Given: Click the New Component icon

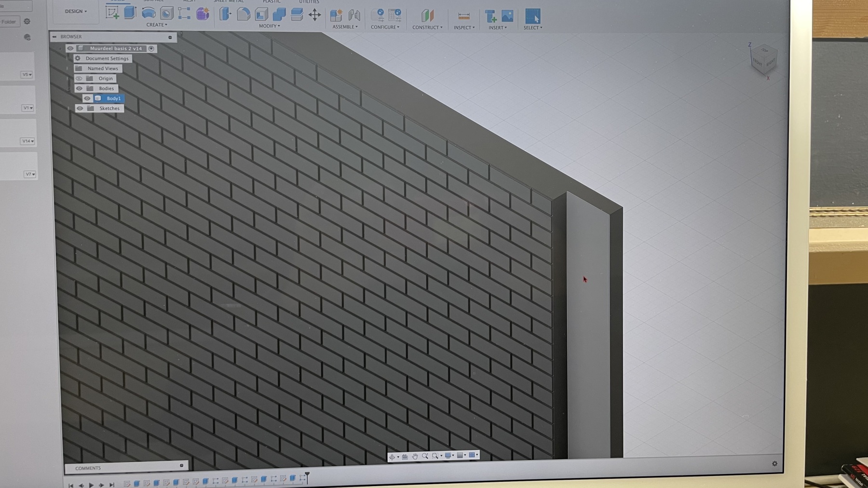Looking at the screenshot, I should [x=336, y=15].
